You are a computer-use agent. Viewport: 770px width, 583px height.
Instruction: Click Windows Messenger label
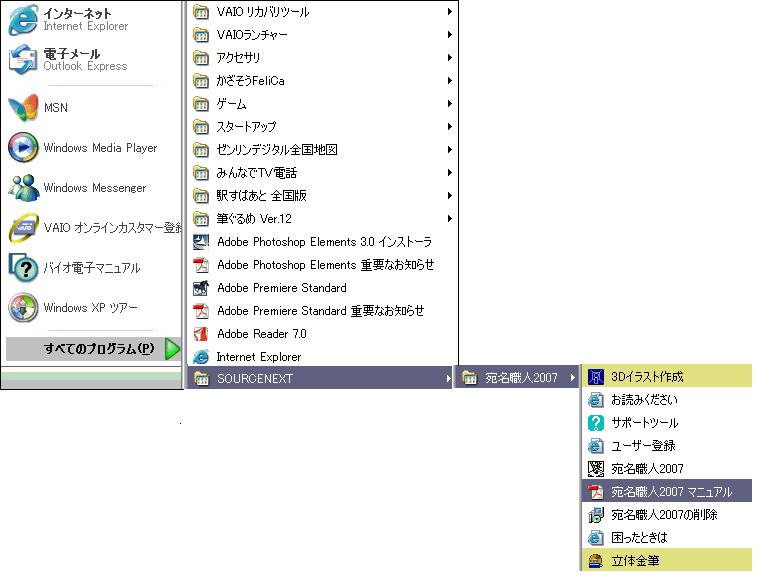[x=95, y=188]
